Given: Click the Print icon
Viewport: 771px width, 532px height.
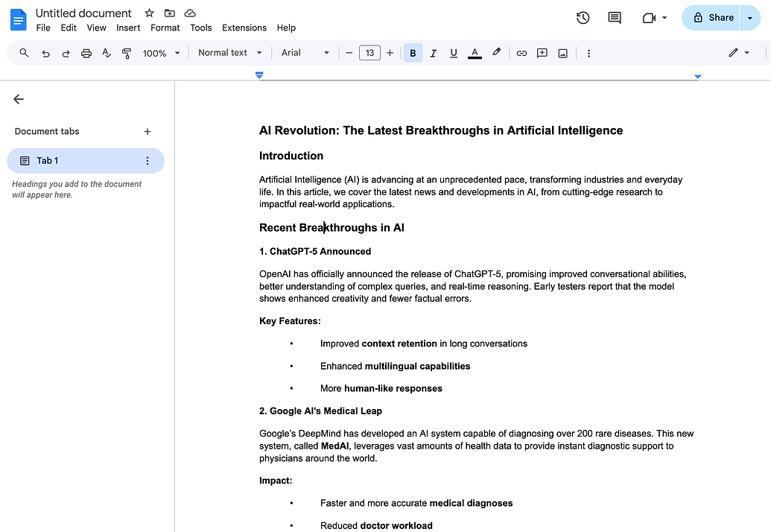Looking at the screenshot, I should click(x=86, y=53).
